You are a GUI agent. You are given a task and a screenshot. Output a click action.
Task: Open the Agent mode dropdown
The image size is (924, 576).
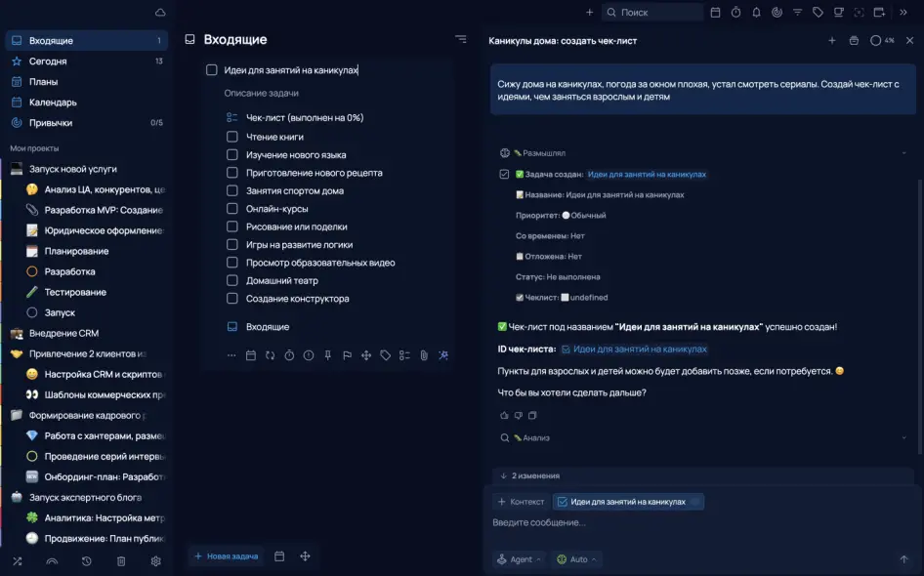pos(521,559)
